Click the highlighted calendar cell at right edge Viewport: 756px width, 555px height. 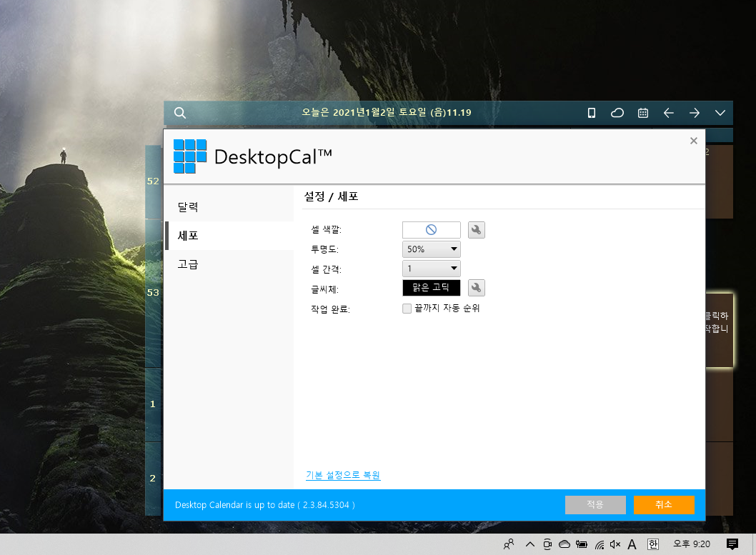pyautogui.click(x=720, y=330)
